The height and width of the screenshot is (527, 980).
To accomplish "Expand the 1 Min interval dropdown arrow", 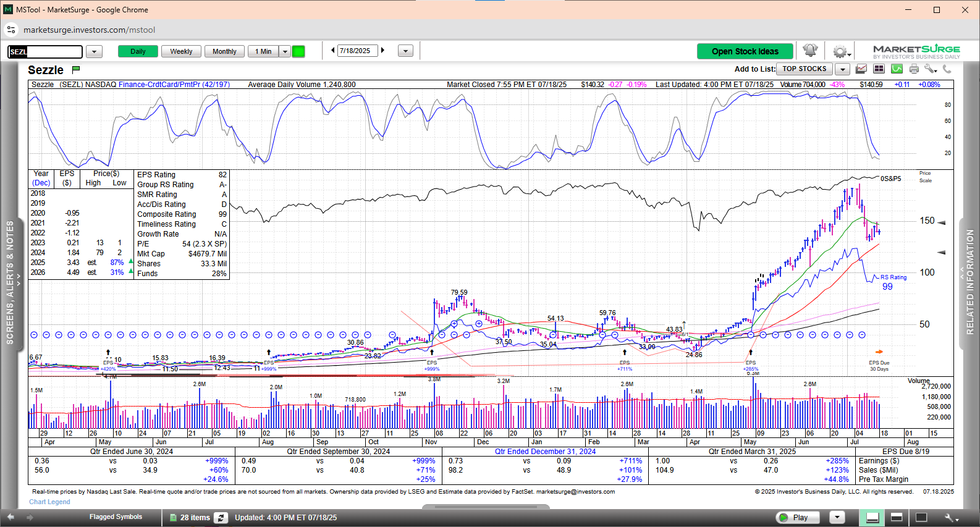I will (x=285, y=51).
